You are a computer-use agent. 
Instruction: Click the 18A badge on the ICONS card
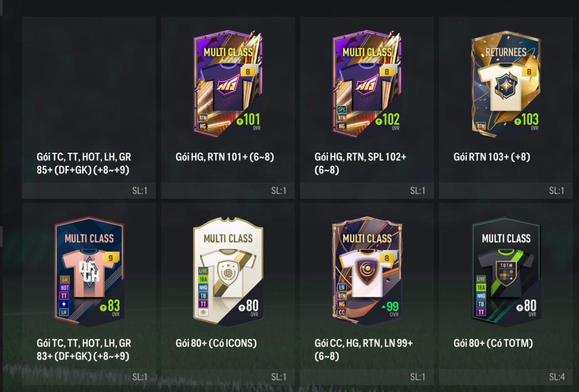click(203, 279)
